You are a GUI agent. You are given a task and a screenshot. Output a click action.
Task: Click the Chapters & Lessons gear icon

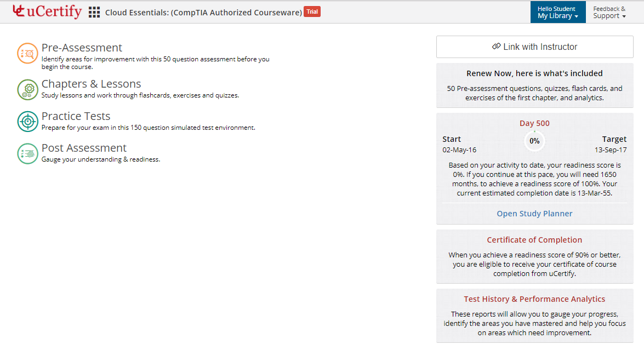coord(27,89)
